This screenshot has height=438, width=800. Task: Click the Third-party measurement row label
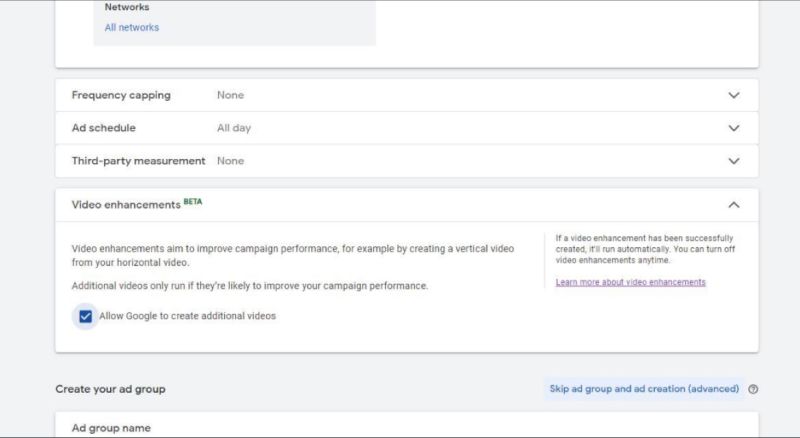138,161
